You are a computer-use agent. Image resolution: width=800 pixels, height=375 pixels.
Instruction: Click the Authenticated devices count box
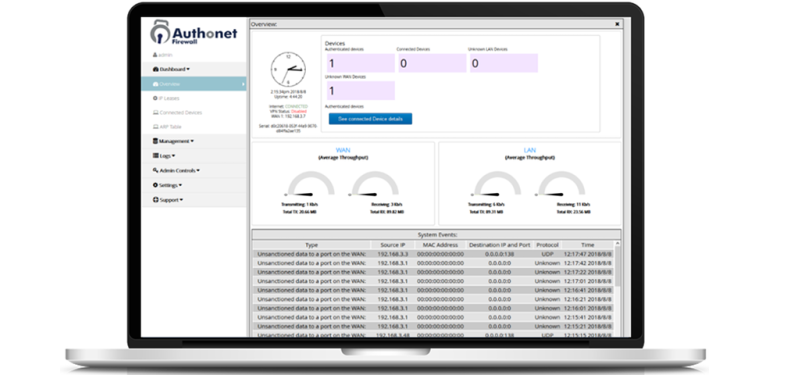(x=361, y=63)
